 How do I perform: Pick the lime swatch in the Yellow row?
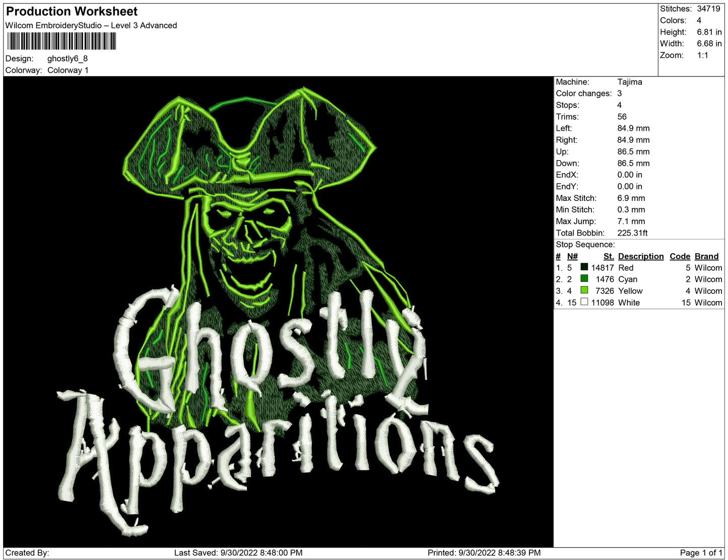pyautogui.click(x=584, y=290)
